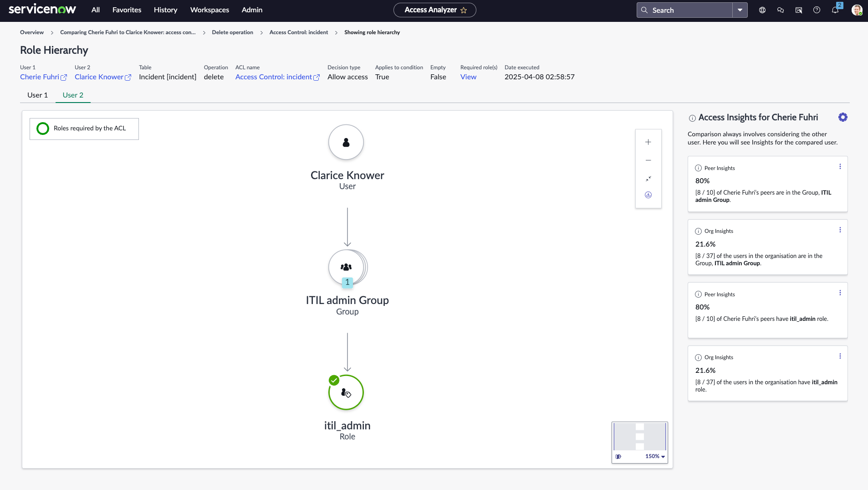Open the Connect chat sidebar icon
This screenshot has height=490, width=868.
tap(781, 10)
